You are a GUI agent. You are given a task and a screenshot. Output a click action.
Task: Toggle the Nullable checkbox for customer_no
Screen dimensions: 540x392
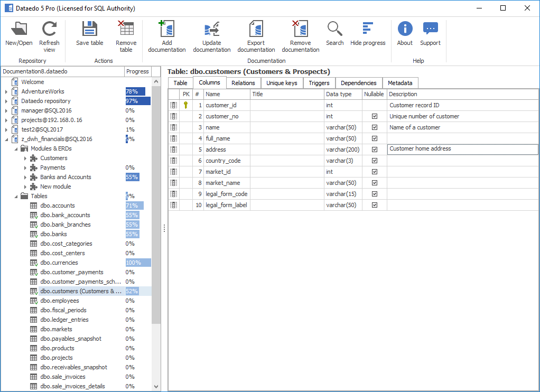375,116
